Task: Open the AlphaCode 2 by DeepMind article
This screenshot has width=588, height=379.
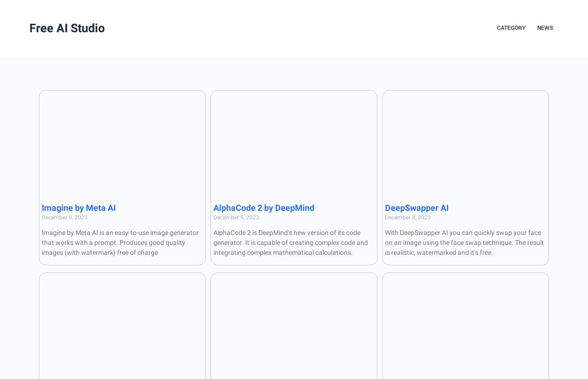Action: click(x=264, y=208)
